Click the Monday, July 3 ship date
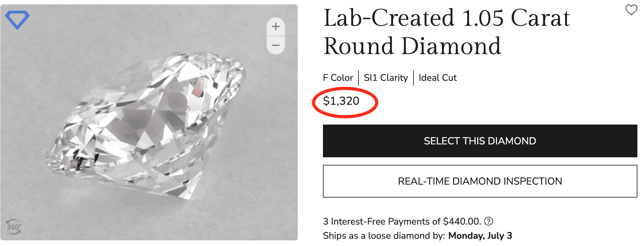The height and width of the screenshot is (246, 644). 480,236
